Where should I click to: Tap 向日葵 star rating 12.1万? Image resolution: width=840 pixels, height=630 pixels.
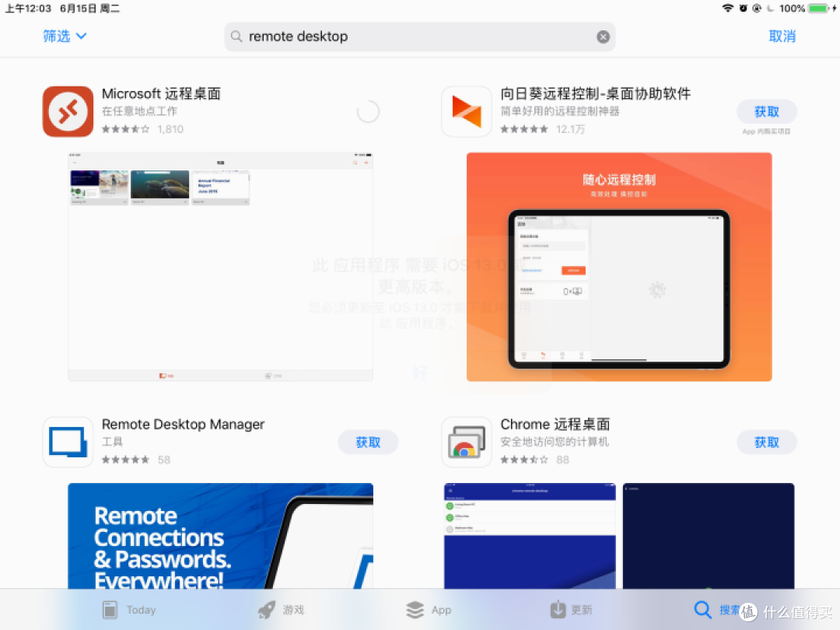tap(543, 129)
